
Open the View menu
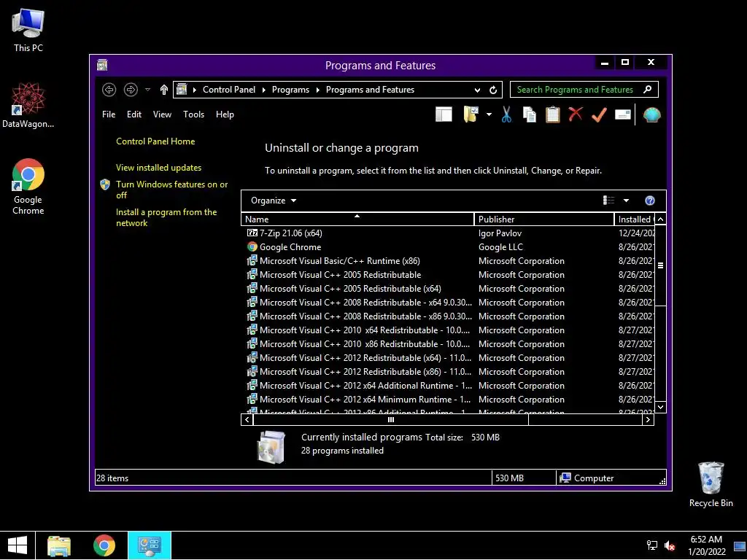coord(162,114)
